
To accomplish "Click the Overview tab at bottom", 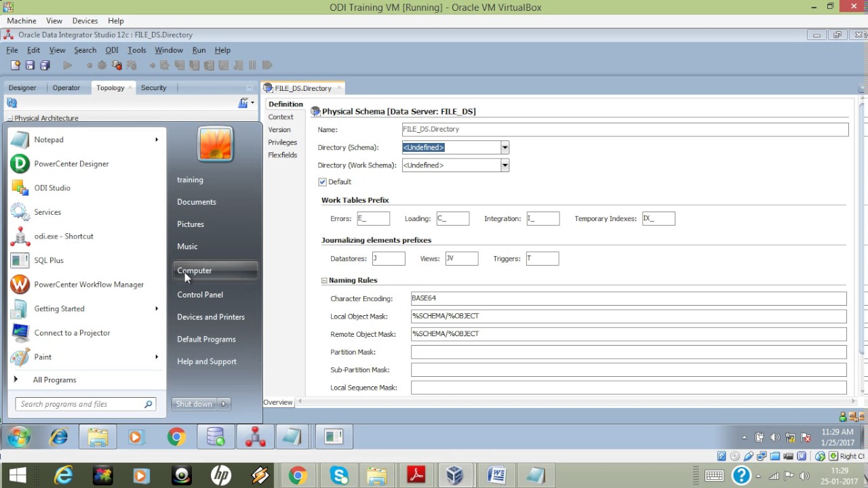I will 278,403.
